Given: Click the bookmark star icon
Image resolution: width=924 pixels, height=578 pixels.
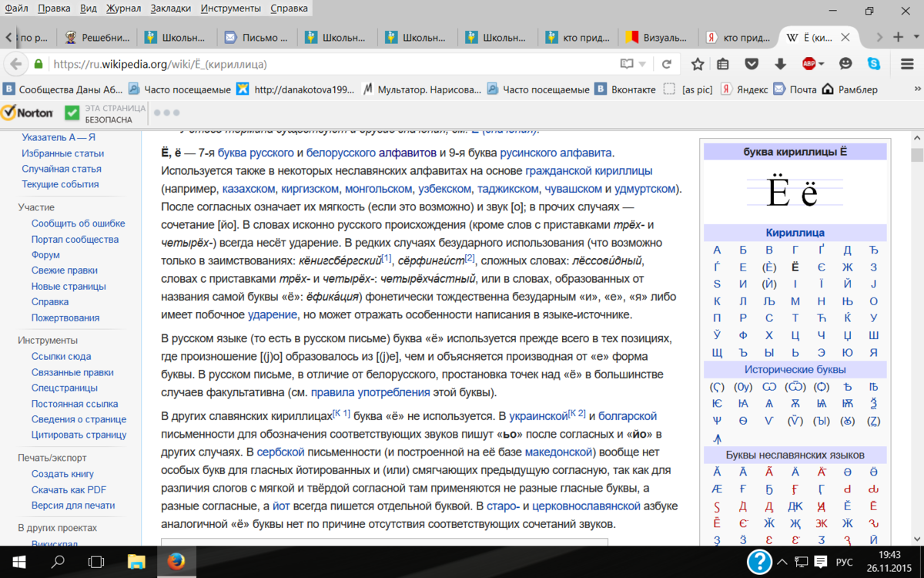Looking at the screenshot, I should pyautogui.click(x=697, y=64).
